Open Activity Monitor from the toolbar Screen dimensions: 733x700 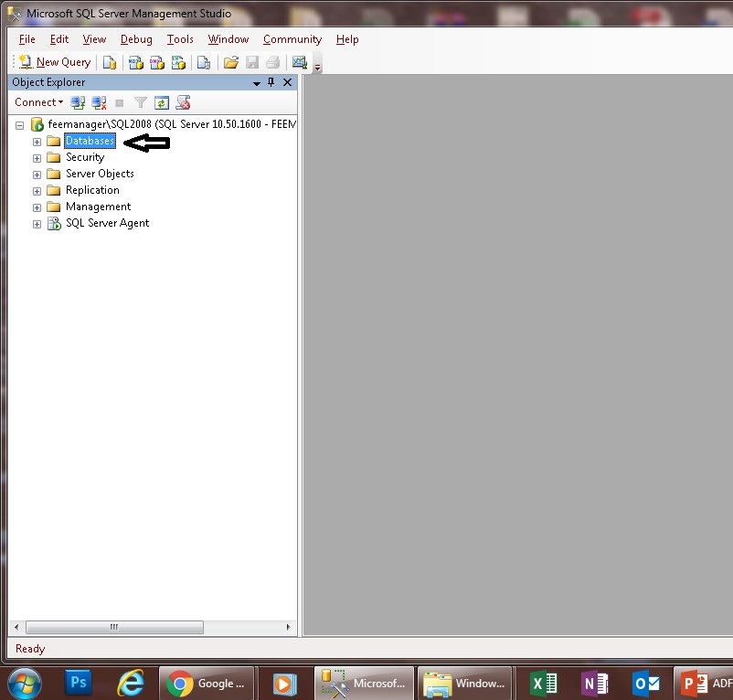[300, 62]
